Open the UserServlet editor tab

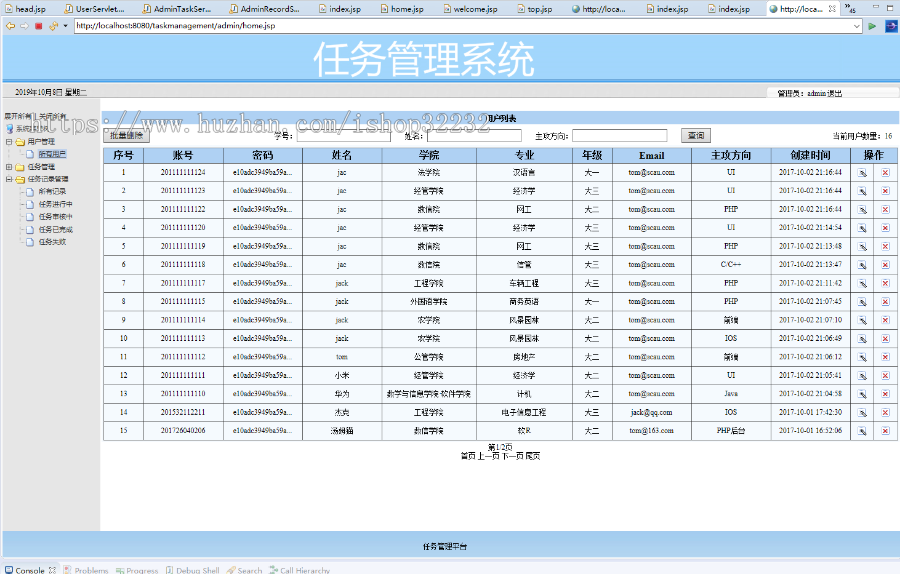[x=94, y=9]
